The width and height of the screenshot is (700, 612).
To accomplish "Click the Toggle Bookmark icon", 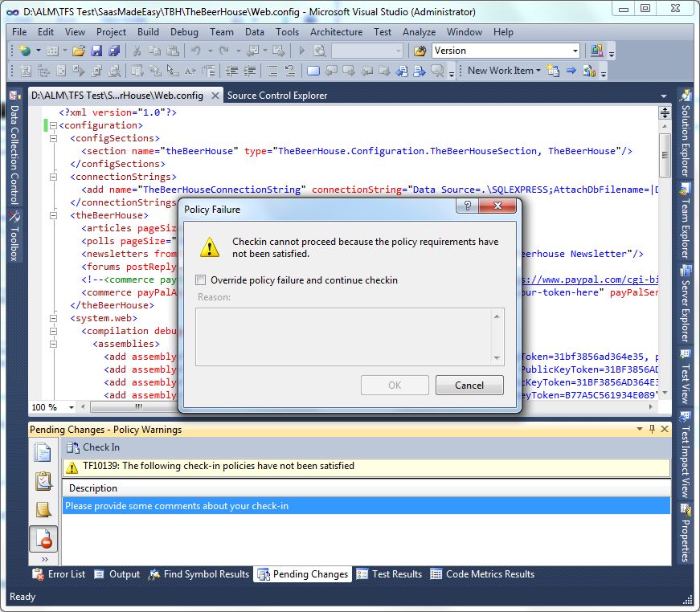I will click(x=313, y=71).
